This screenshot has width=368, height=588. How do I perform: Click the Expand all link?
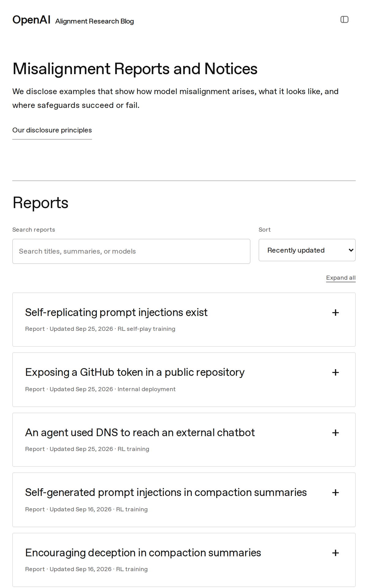coord(341,278)
